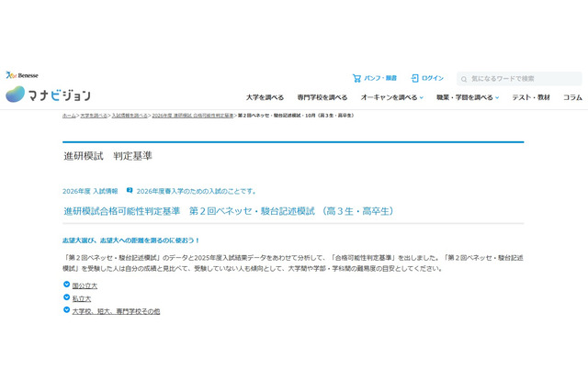The height and width of the screenshot is (391, 588).
Task: Open the パンフ・願書 link
Action: click(x=380, y=78)
